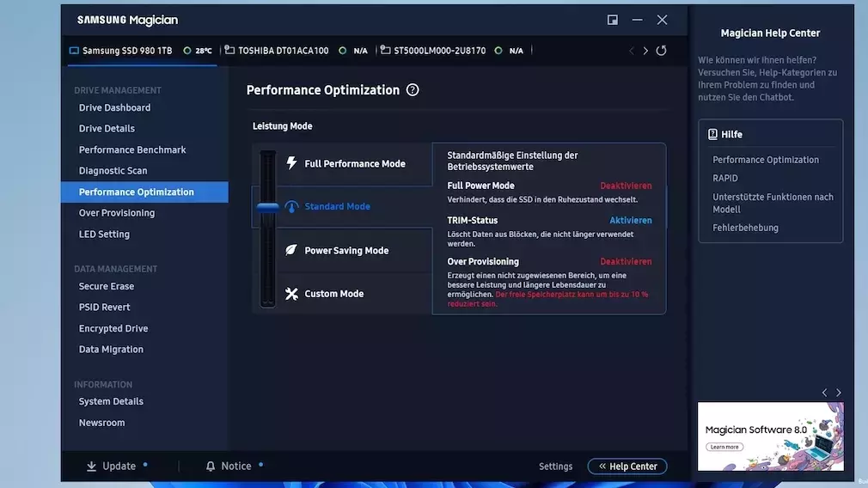
Task: Activate TRIM-Status
Action: coord(630,221)
